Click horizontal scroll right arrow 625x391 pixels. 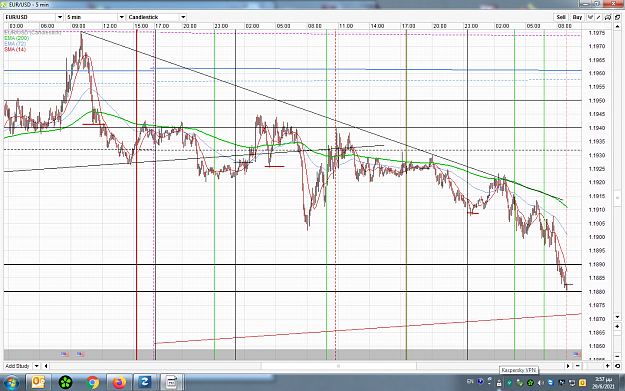click(x=568, y=366)
